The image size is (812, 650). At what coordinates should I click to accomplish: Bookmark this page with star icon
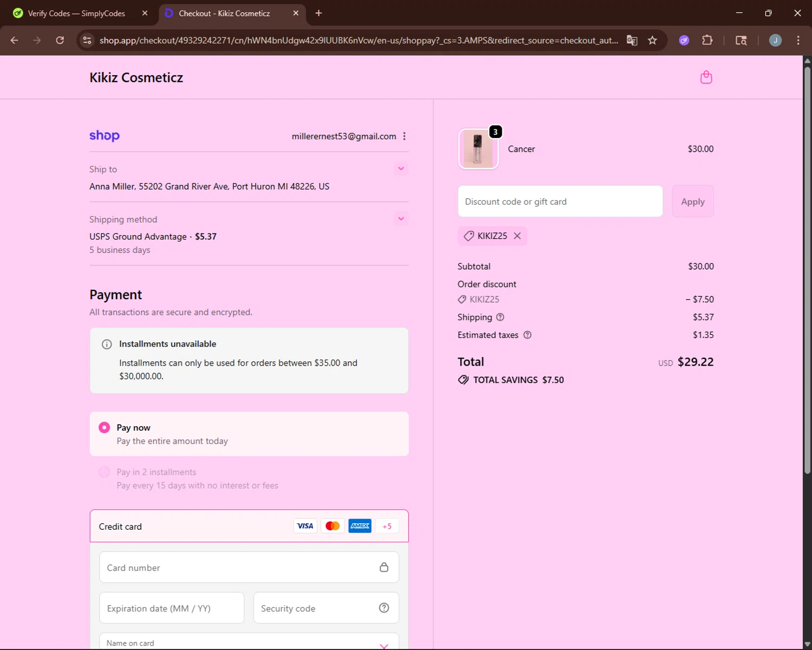click(x=652, y=40)
